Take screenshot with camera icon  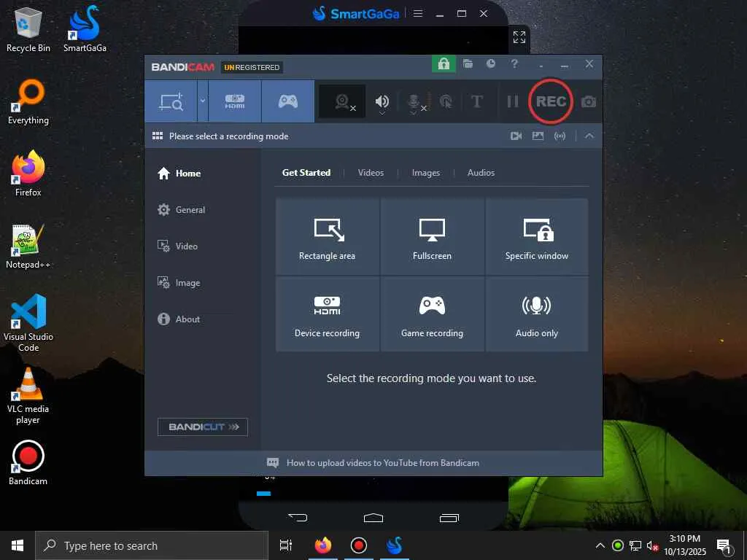pyautogui.click(x=589, y=102)
